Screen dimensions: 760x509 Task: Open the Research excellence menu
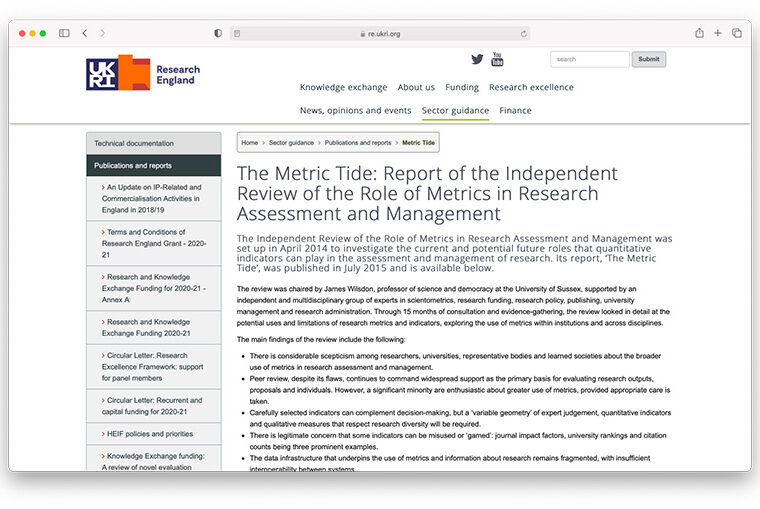tap(531, 87)
